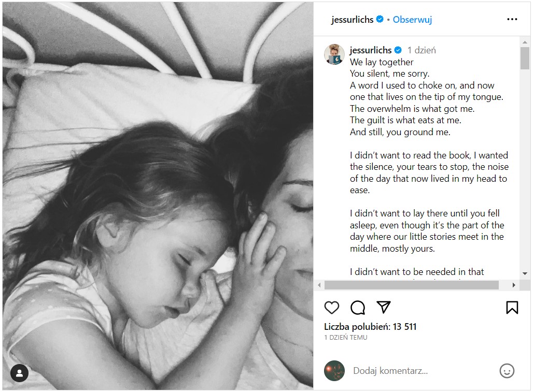This screenshot has height=392, width=534.
Task: Open jessurlichs username above the caption
Action: click(x=371, y=50)
